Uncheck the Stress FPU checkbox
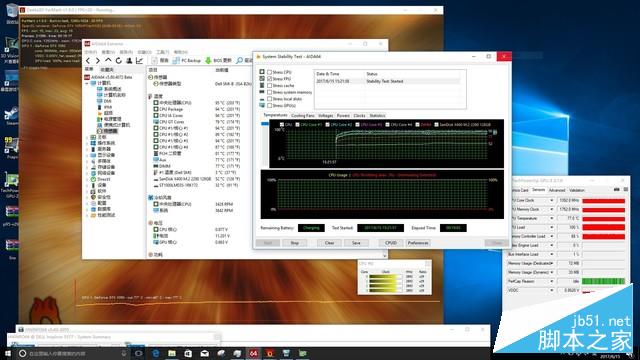This screenshot has height=360, width=640. point(269,79)
